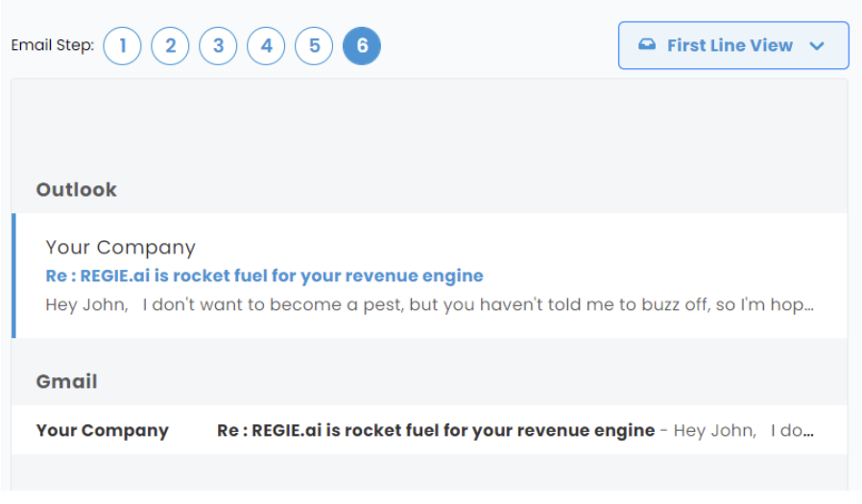Screen dimensions: 862x504
Task: Click bold Your Company sender in Gmail row
Action: coord(103,430)
